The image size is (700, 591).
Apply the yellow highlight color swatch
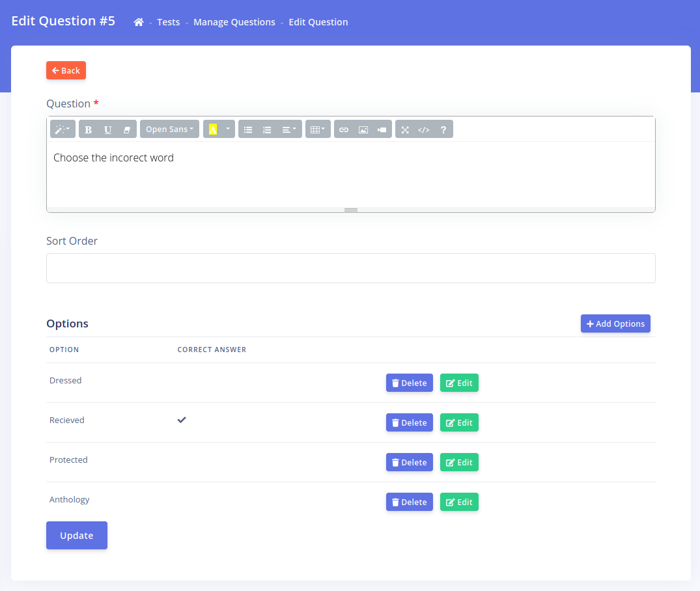click(x=213, y=130)
